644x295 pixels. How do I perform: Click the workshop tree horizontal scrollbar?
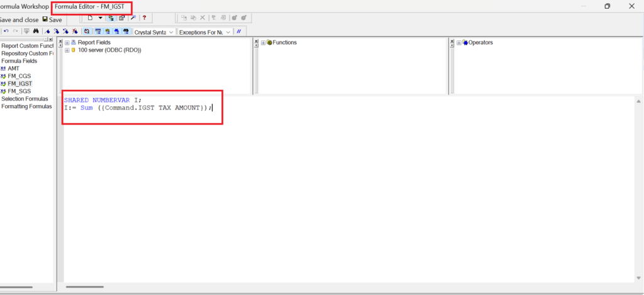[16, 287]
